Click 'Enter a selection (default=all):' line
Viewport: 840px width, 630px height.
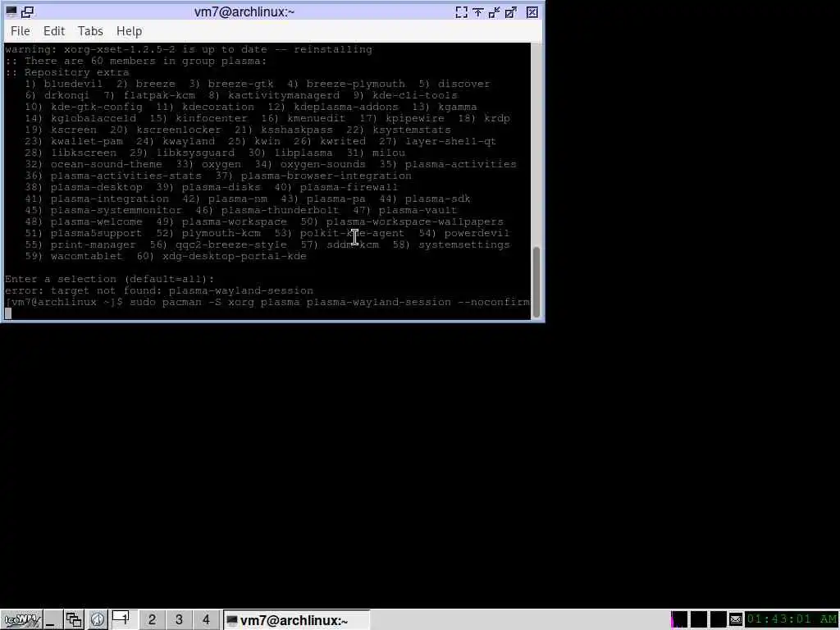(110, 279)
